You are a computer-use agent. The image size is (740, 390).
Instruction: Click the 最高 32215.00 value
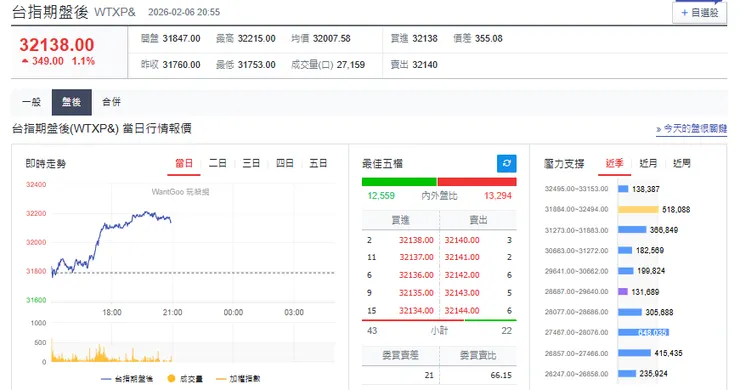tap(256, 39)
